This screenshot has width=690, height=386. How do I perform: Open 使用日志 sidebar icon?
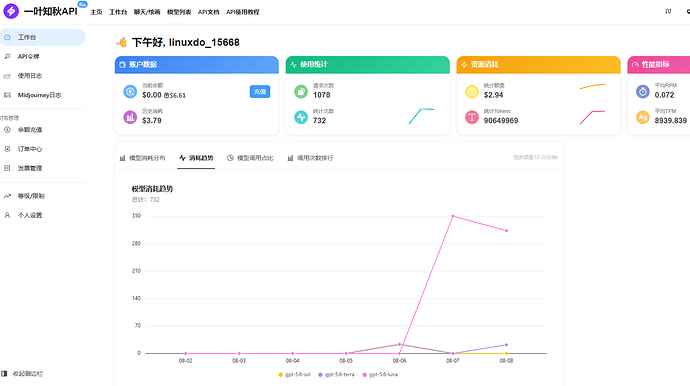pyautogui.click(x=7, y=76)
